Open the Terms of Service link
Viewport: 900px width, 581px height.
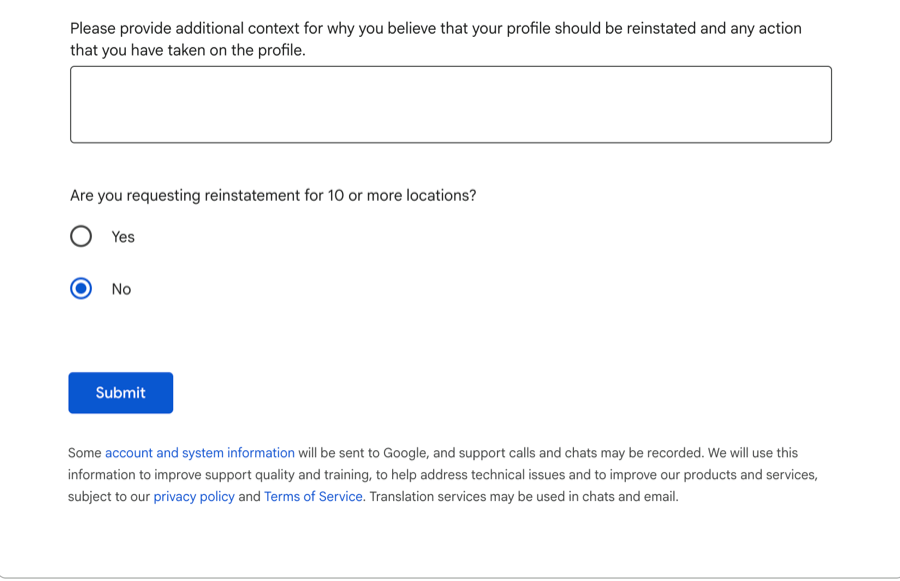[313, 497]
